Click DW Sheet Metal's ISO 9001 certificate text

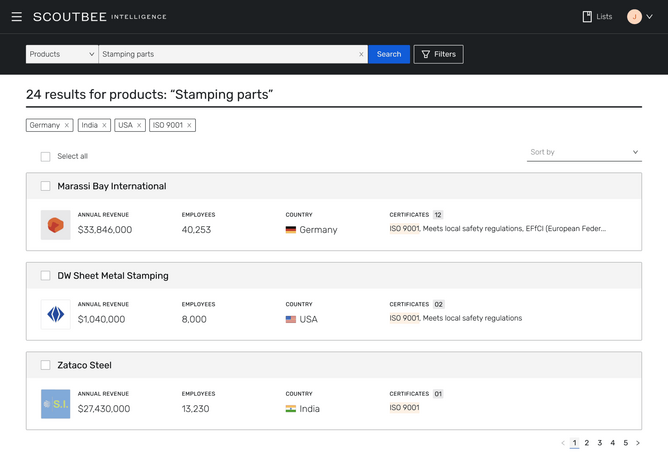coord(404,318)
